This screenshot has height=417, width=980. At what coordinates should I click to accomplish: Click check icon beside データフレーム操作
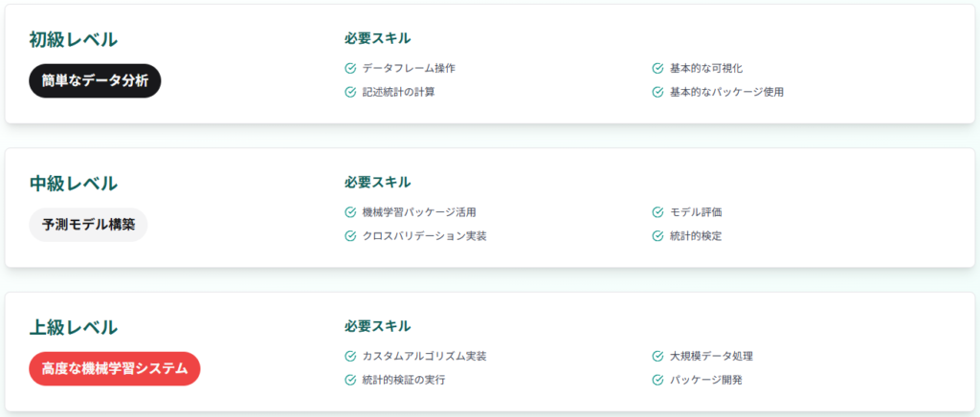350,68
